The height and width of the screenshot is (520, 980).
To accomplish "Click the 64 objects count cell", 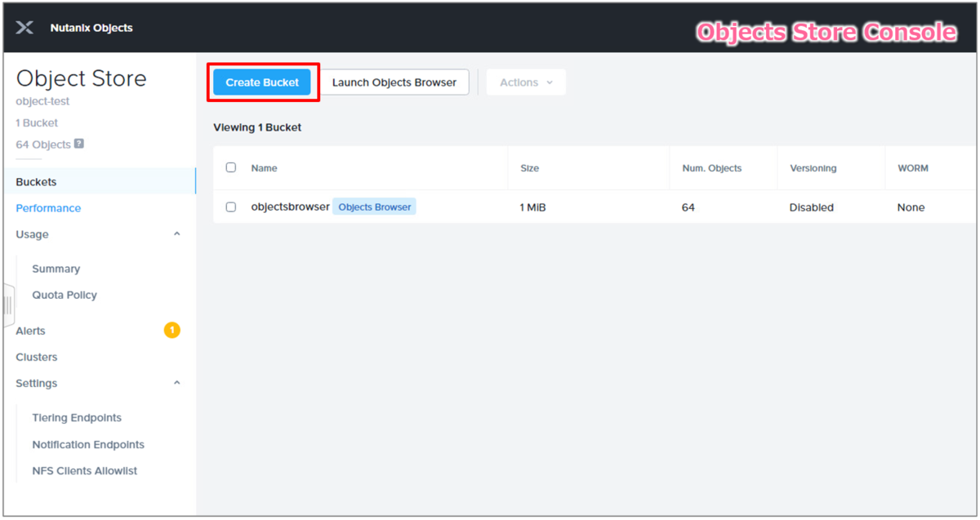I will point(688,207).
